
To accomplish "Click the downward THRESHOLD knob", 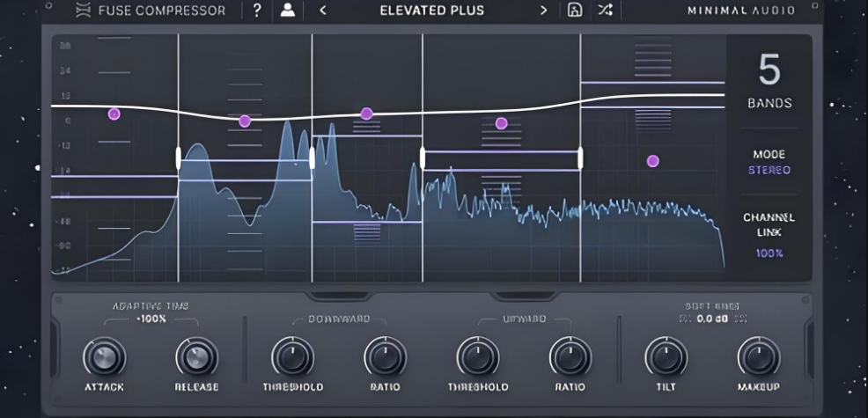I will tap(293, 357).
